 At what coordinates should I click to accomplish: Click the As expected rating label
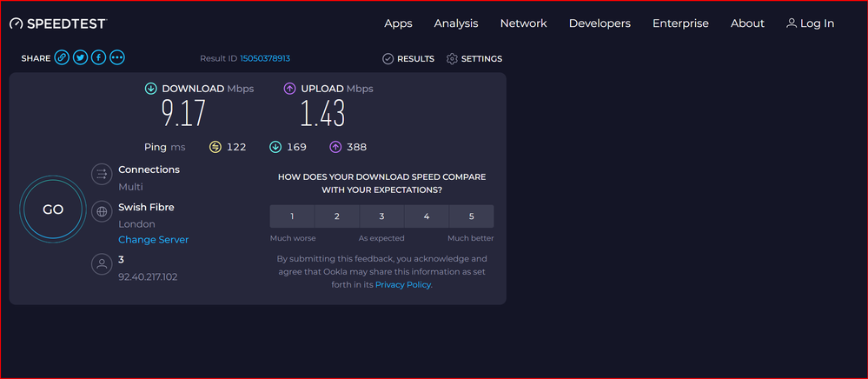(381, 238)
